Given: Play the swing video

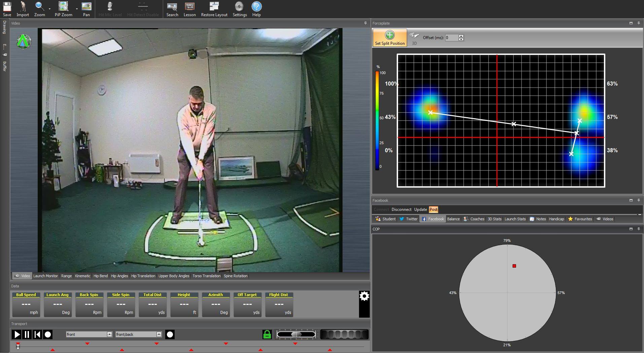Looking at the screenshot, I should 16,334.
